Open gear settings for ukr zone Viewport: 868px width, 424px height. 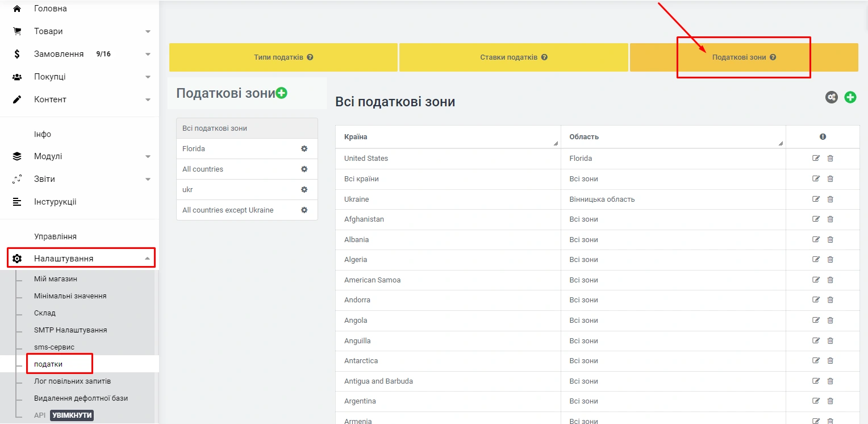point(304,190)
